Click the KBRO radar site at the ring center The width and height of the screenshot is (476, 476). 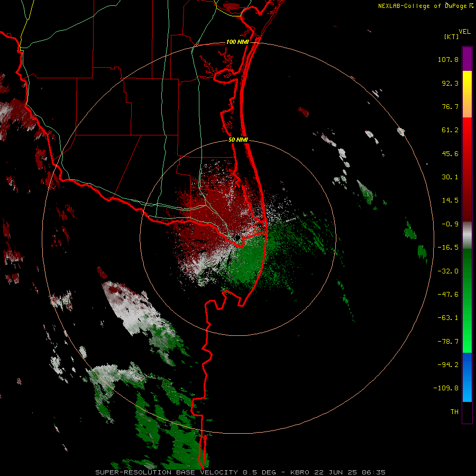(x=237, y=237)
